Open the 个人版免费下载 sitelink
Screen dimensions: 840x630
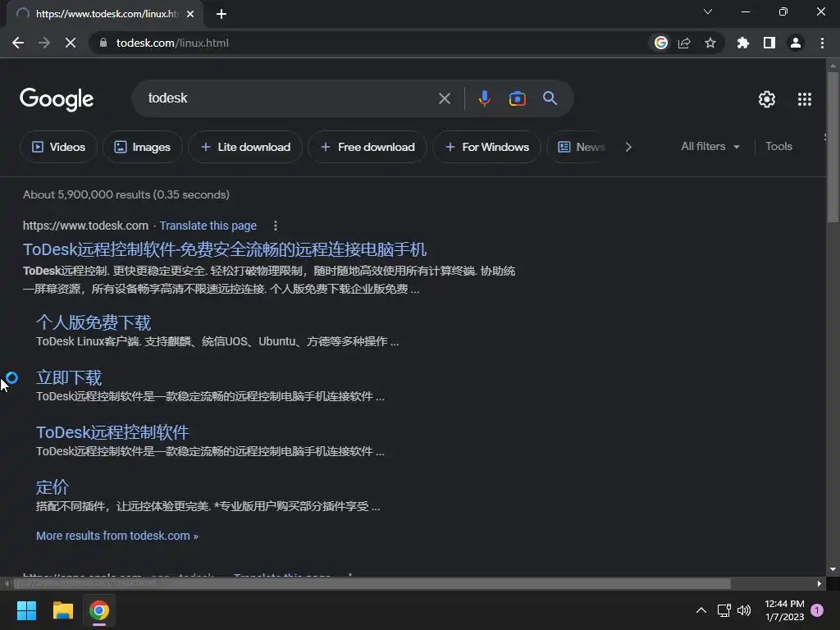94,322
